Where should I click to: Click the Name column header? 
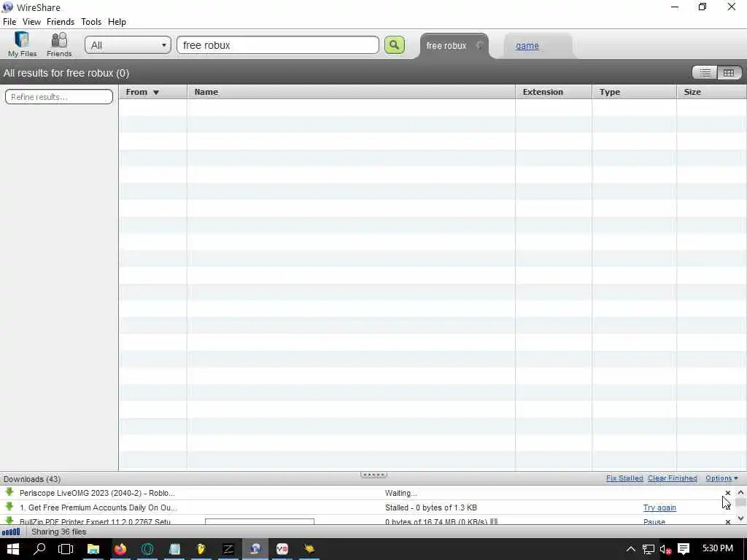(351, 92)
